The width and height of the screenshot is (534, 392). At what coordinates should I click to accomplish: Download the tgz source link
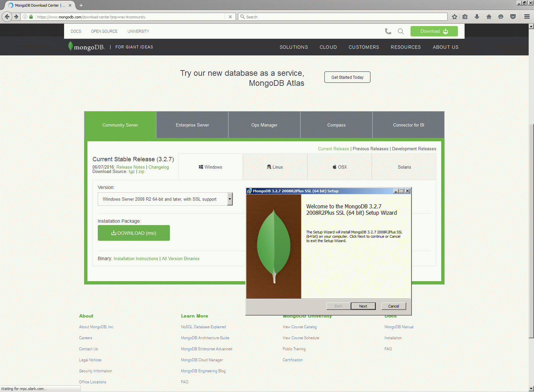(131, 172)
